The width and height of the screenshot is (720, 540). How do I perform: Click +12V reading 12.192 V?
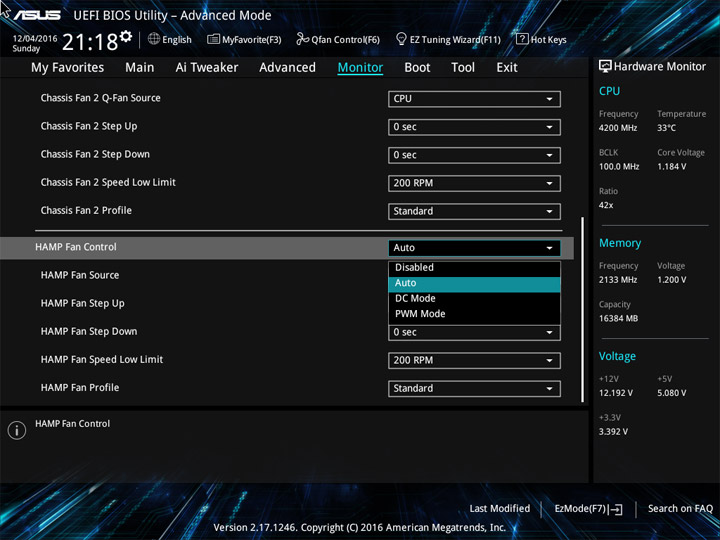click(x=616, y=393)
